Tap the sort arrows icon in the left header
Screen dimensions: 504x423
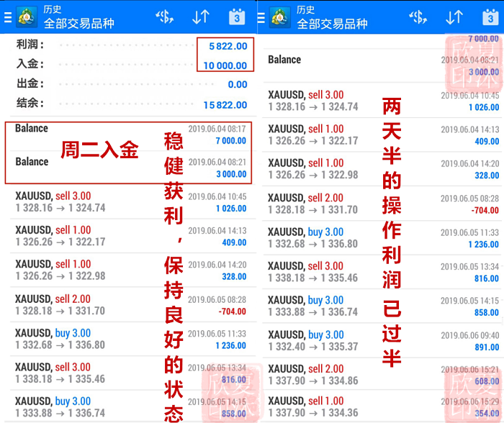(201, 17)
